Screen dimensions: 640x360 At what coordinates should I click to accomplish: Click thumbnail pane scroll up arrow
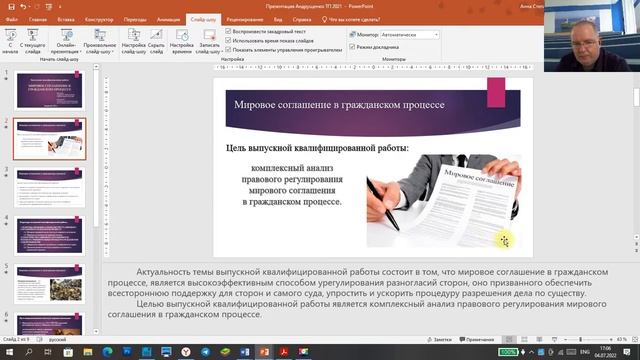pos(96,66)
